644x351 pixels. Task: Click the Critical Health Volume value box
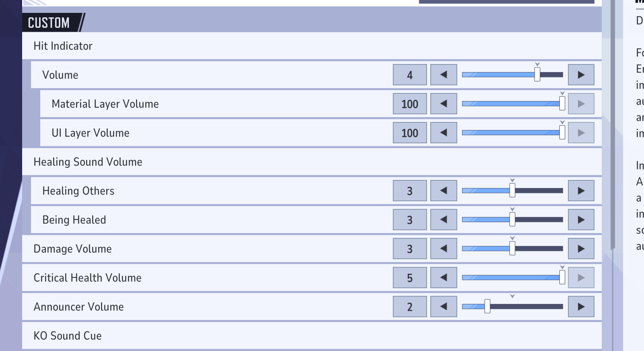coord(410,278)
